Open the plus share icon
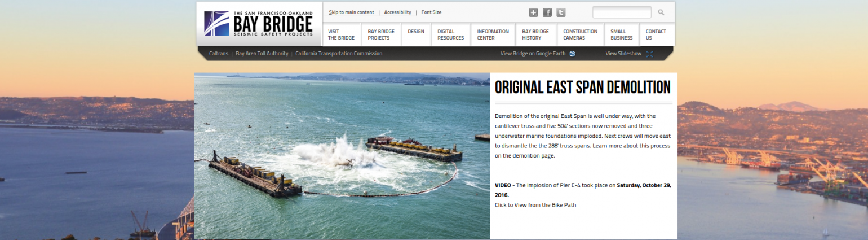868x240 pixels. coord(533,12)
